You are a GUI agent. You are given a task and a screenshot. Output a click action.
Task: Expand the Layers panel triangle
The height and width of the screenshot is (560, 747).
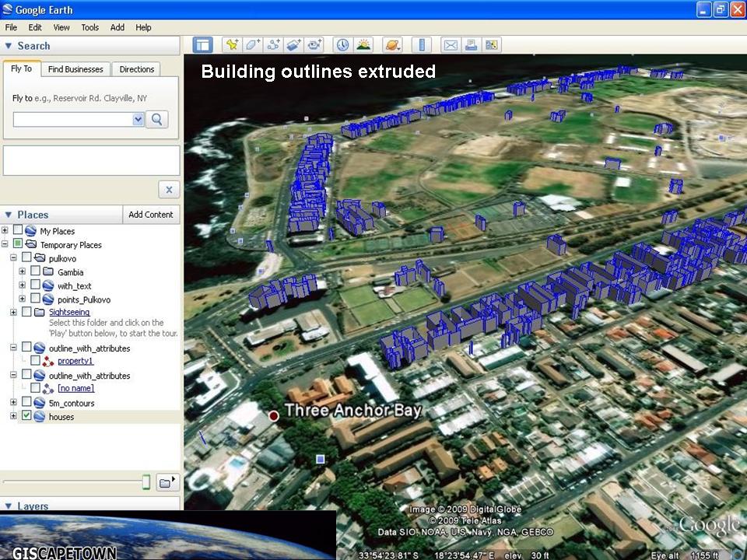[8, 506]
